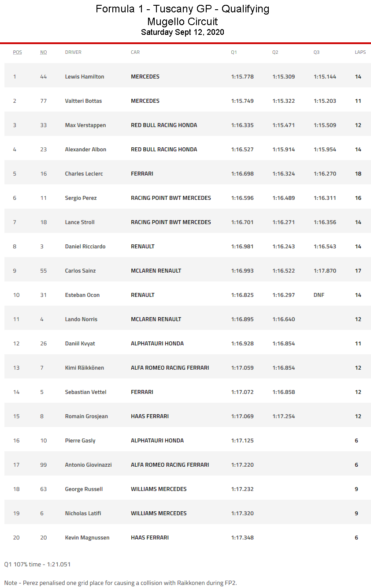Click the LAPS column header
The height and width of the screenshot is (588, 371).
(x=360, y=52)
